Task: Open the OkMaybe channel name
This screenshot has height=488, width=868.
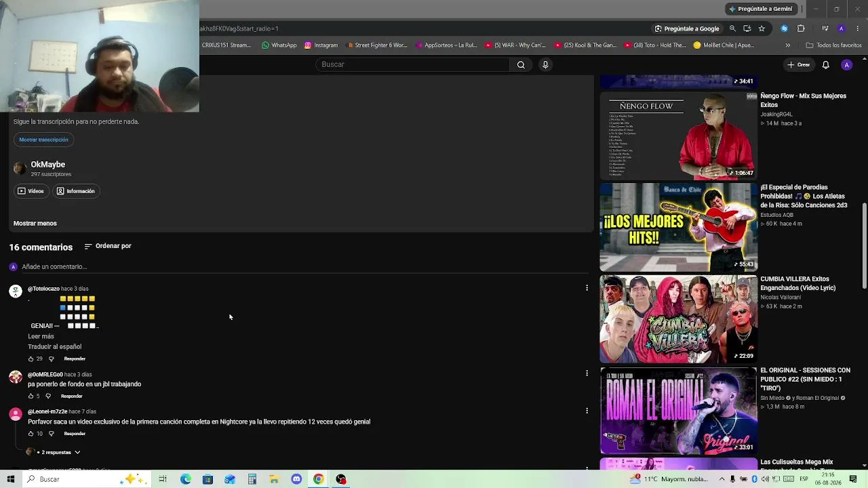Action: point(48,164)
